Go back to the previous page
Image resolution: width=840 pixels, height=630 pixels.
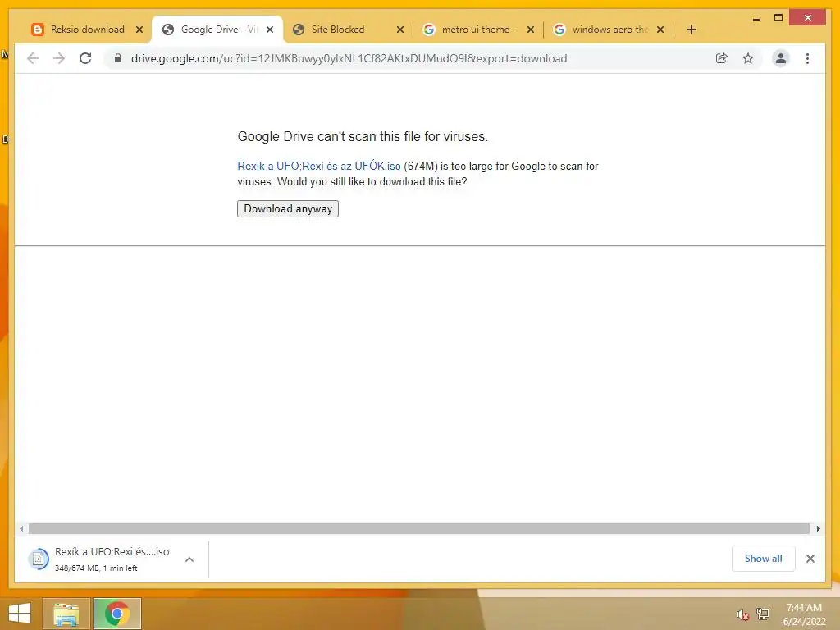click(x=33, y=58)
